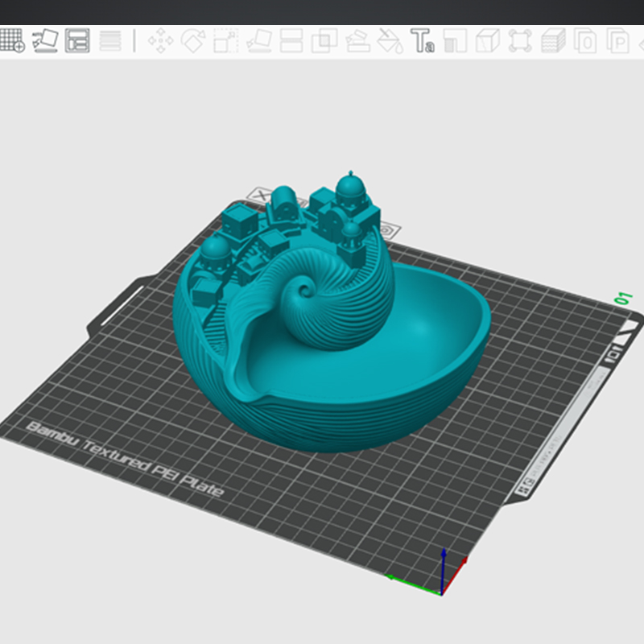
Task: Select the Scale tool
Action: pos(225,40)
